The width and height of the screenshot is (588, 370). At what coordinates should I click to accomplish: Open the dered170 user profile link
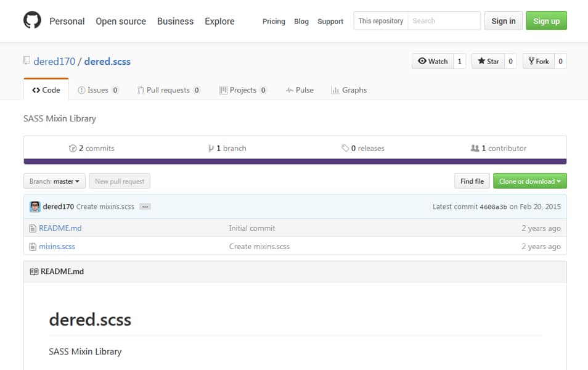click(54, 61)
